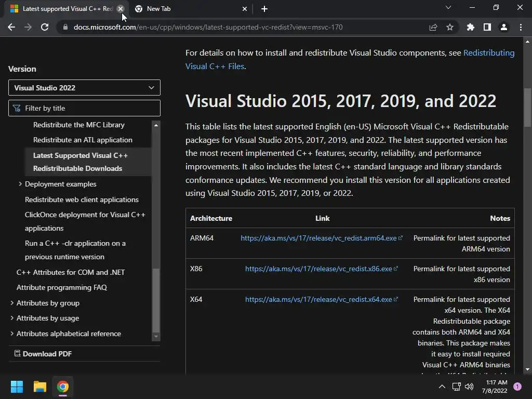Click the sidebar tree scroll-up arrow

point(156,125)
